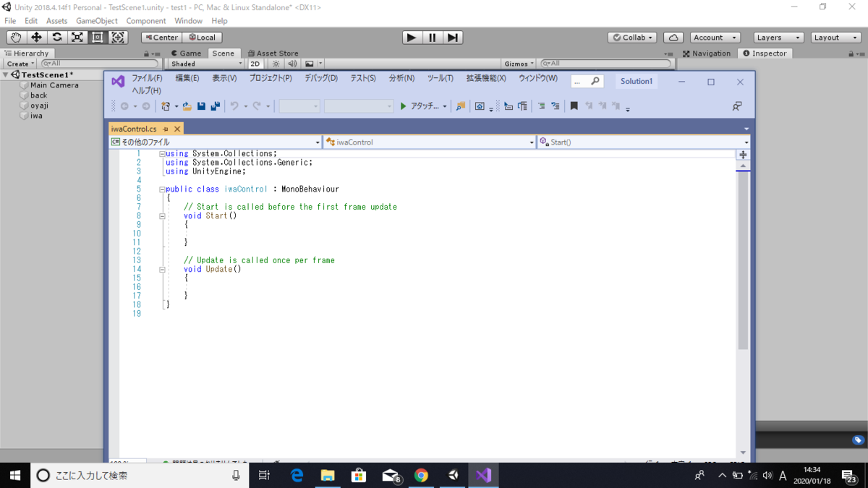Select Main Camera in Hierarchy
868x488 pixels.
coord(54,85)
